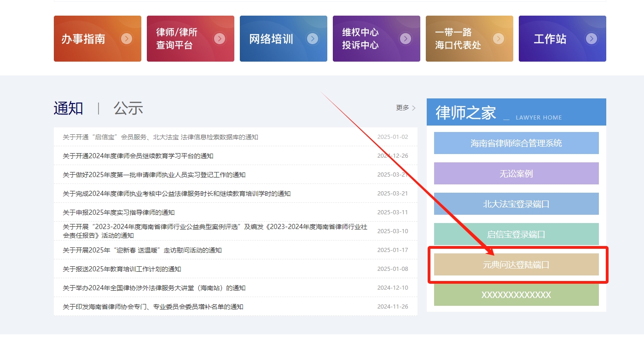Image resolution: width=644 pixels, height=338 pixels.
Task: Click arrow icon on 网络培训 card
Action: [313, 39]
